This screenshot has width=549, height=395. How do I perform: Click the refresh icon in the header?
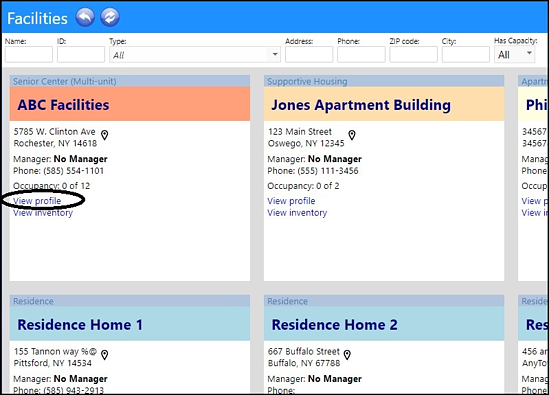click(110, 17)
